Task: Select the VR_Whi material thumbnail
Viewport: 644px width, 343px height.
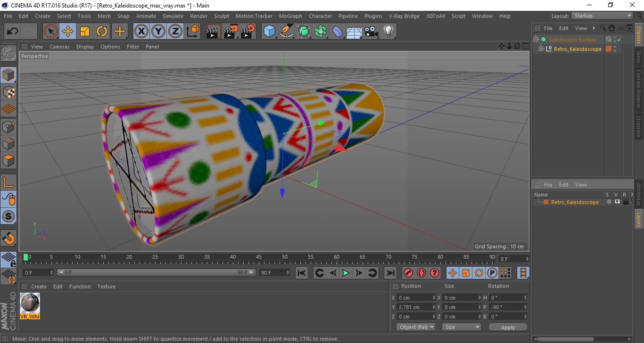Action: (30, 306)
